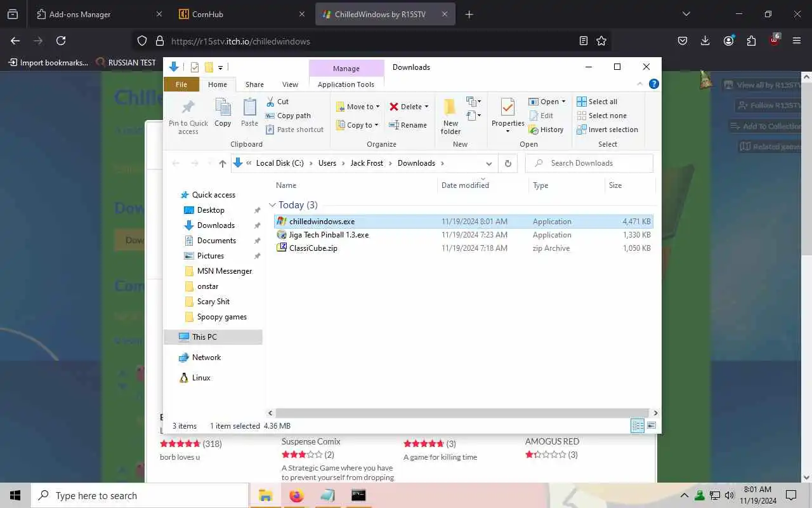Create a New folder
Image resolution: width=812 pixels, height=508 pixels.
pos(450,116)
